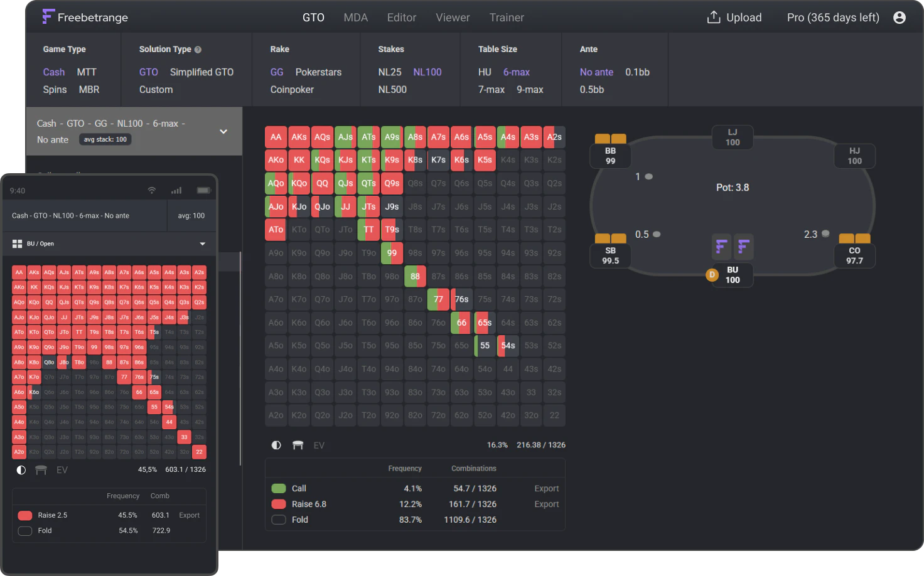The height and width of the screenshot is (576, 924).
Task: Click the Solution Type help icon
Action: pos(198,50)
